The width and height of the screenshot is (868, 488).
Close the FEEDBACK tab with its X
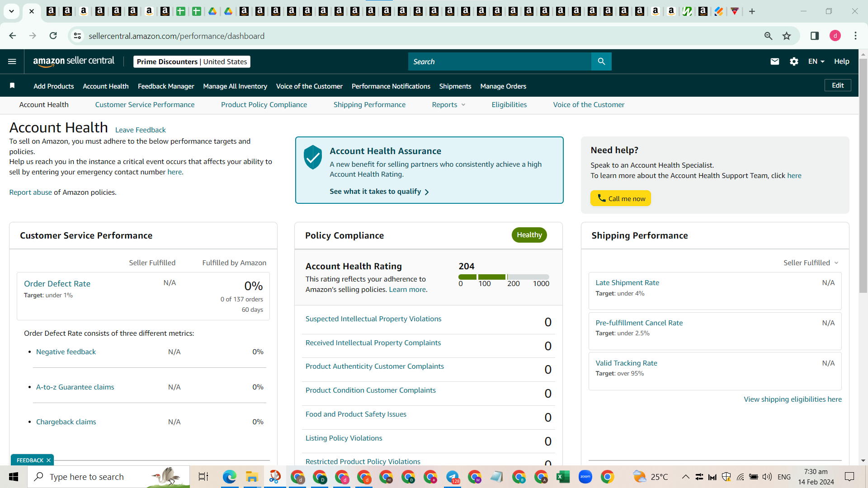coord(48,460)
